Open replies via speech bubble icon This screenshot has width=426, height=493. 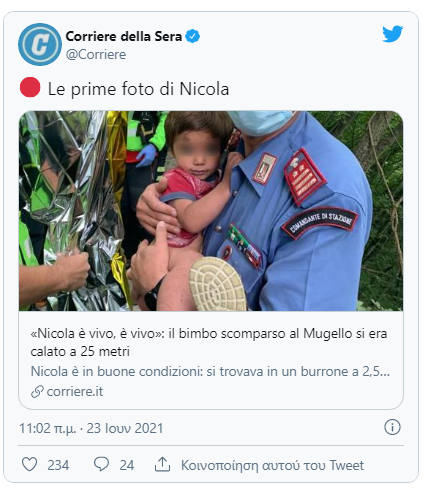(101, 464)
